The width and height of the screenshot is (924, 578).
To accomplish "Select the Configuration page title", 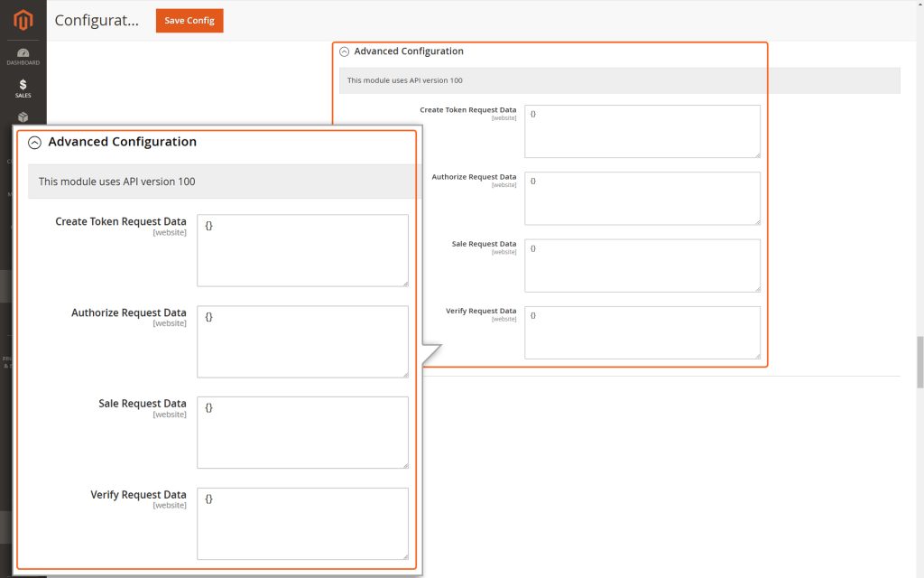I will click(x=96, y=20).
